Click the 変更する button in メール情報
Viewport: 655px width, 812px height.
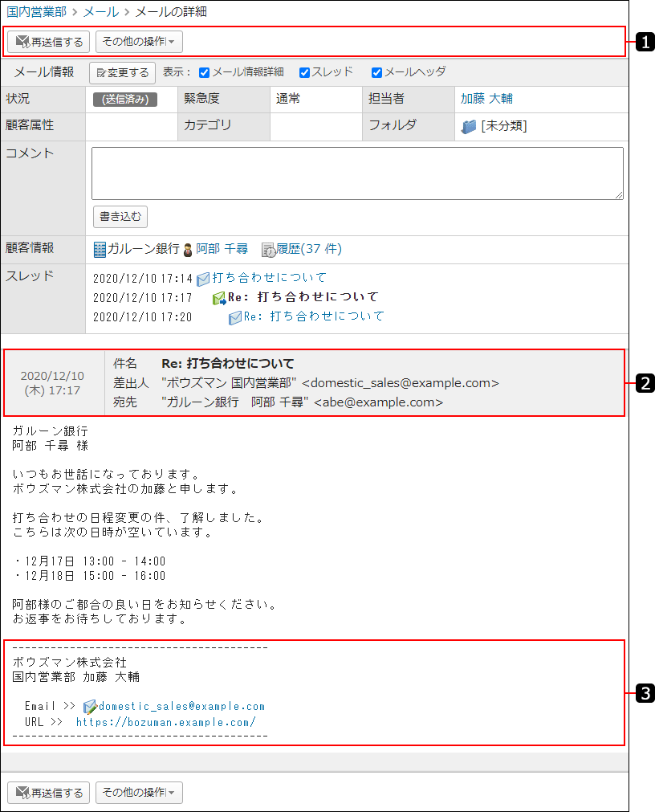[x=122, y=72]
